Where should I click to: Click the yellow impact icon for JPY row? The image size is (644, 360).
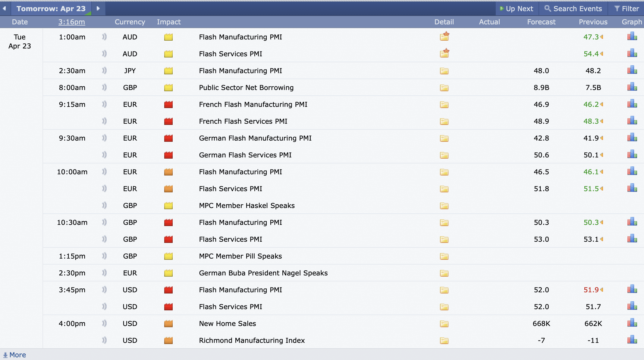168,71
